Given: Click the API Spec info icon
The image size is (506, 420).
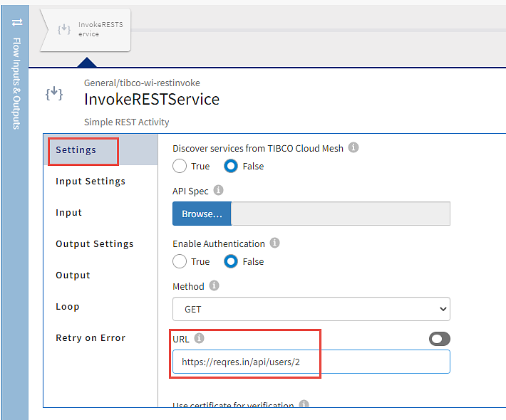Looking at the screenshot, I should pyautogui.click(x=218, y=190).
